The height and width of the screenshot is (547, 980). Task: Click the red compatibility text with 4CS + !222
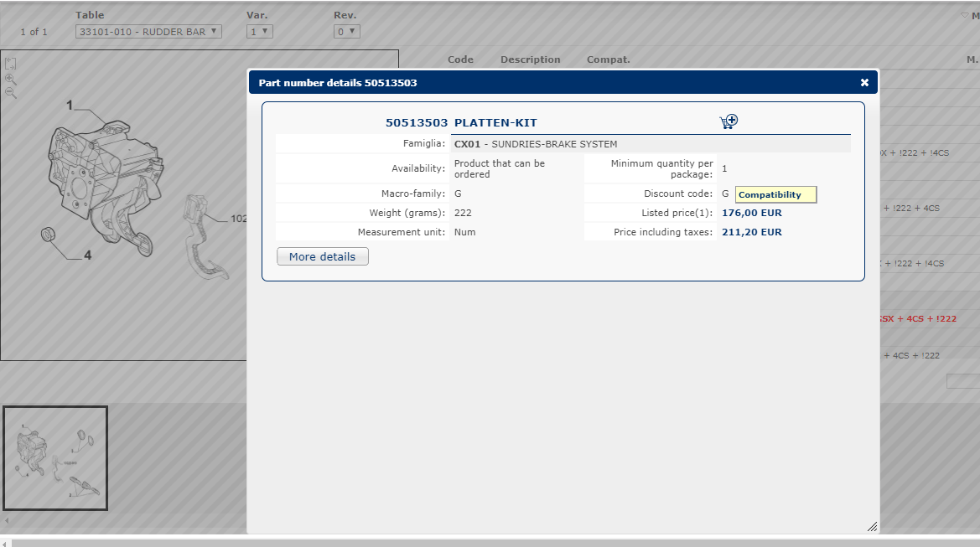click(918, 318)
